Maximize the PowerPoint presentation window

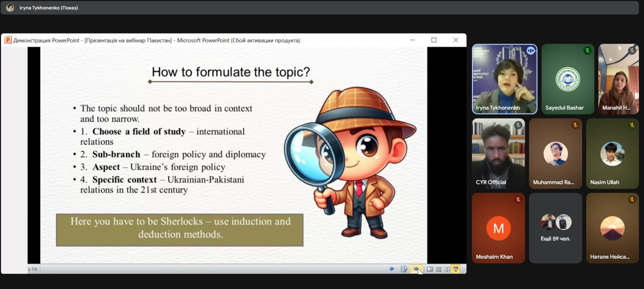tap(434, 40)
